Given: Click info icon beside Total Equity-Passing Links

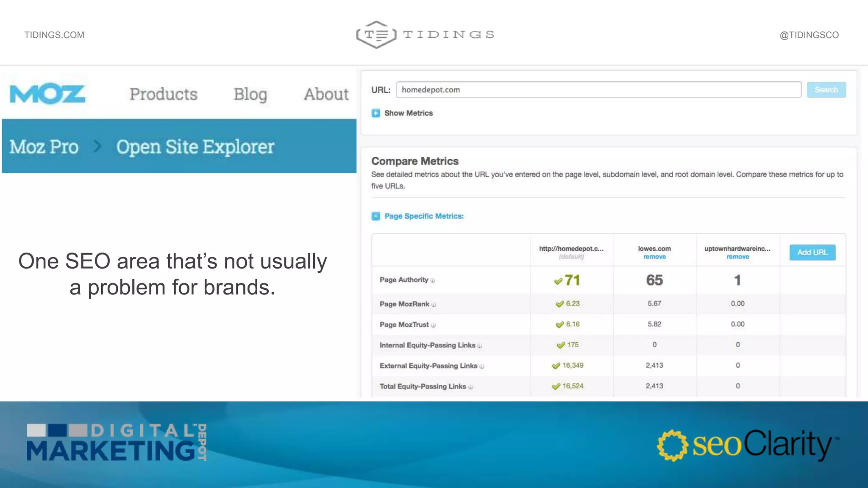Looking at the screenshot, I should [471, 387].
